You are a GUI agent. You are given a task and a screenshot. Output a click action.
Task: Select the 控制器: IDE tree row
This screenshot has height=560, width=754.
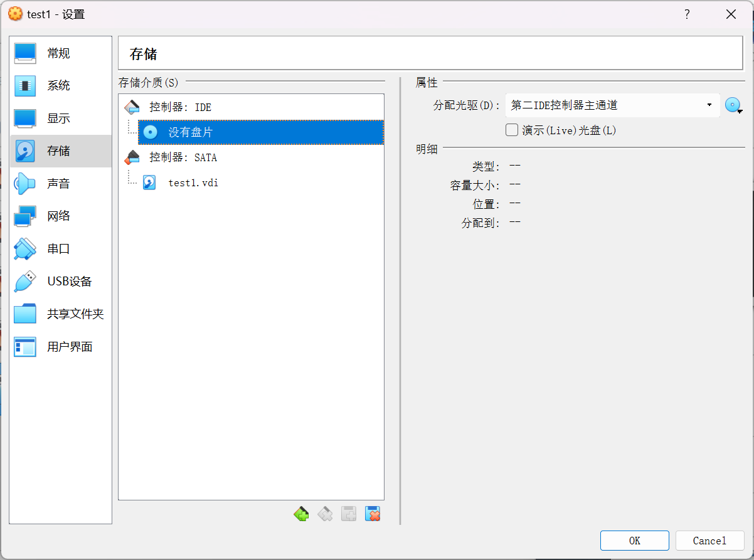click(251, 107)
